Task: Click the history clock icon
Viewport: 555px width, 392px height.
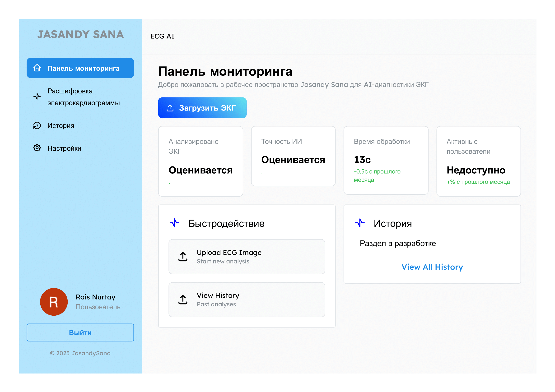Action: [x=37, y=126]
